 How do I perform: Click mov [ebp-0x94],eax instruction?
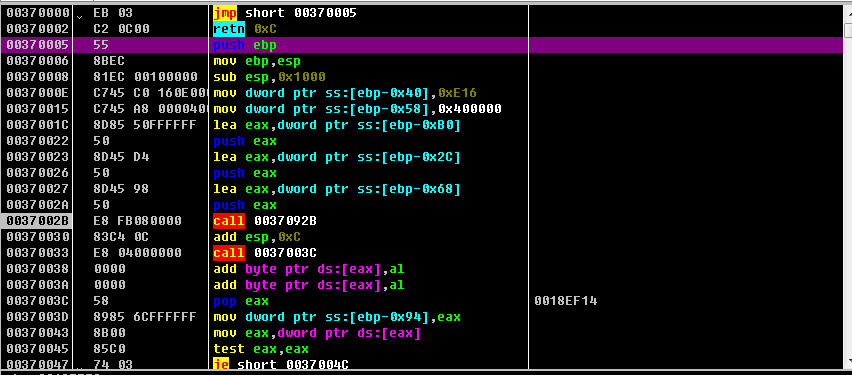coord(337,317)
